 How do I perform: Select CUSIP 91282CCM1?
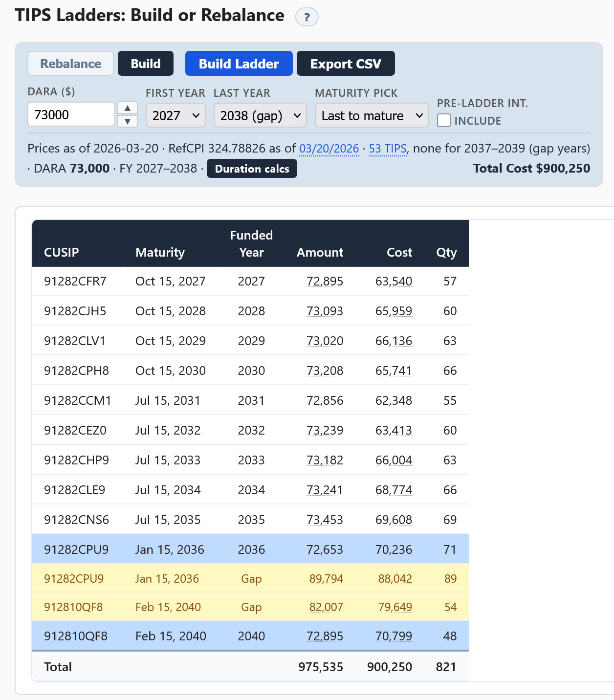pos(78,400)
